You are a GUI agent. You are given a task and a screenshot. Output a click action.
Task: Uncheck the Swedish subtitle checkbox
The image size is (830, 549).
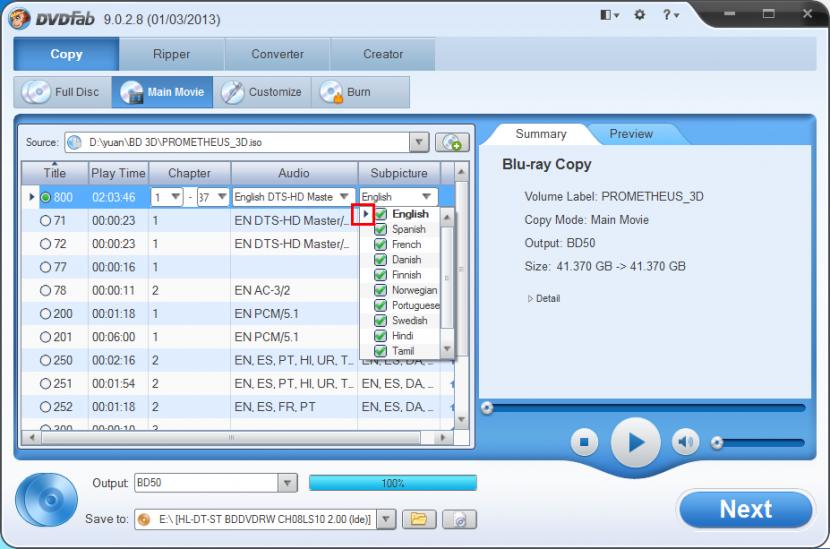381,321
